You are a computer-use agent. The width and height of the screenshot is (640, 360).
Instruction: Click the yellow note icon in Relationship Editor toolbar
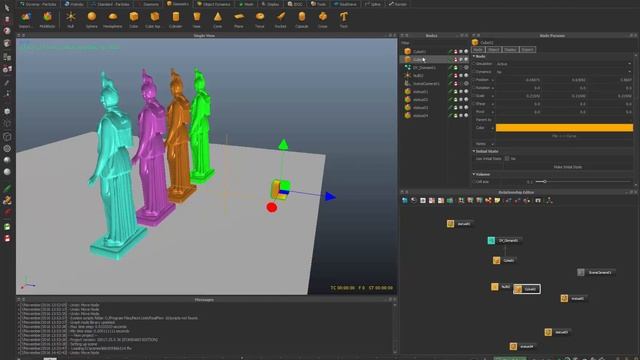pos(497,200)
